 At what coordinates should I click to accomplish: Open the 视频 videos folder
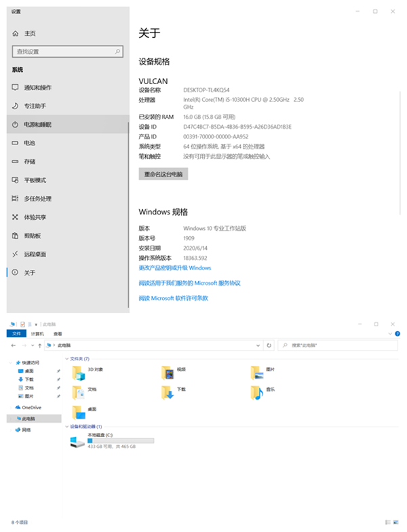click(174, 373)
